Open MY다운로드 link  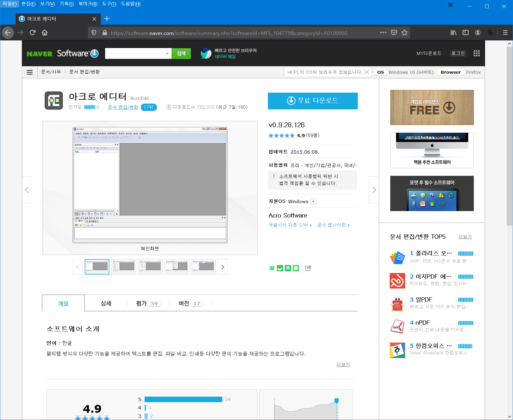[x=429, y=53]
